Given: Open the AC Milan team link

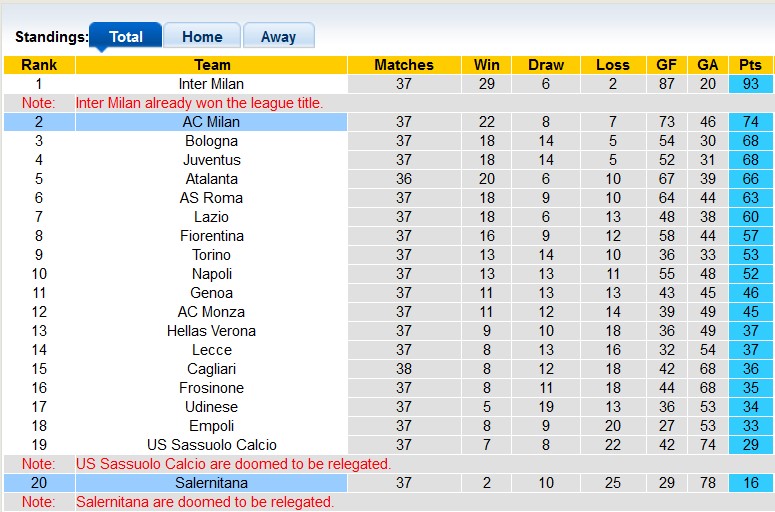Looking at the screenshot, I should pyautogui.click(x=211, y=122).
